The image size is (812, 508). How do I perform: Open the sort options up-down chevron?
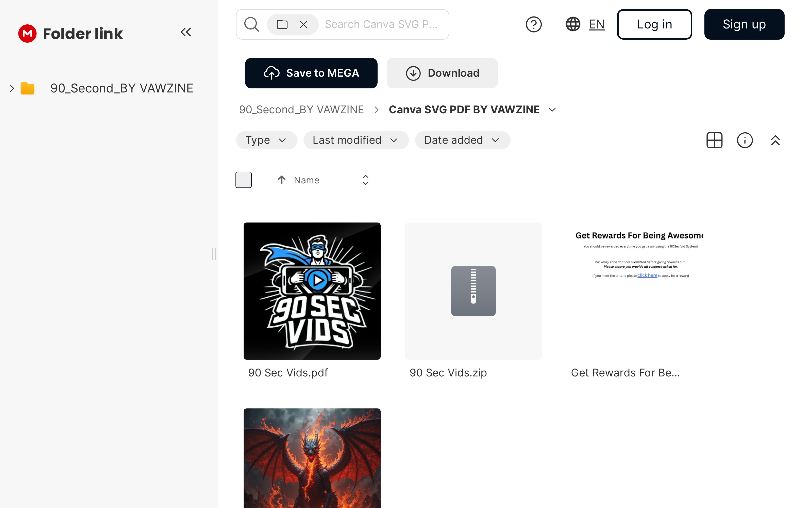[366, 180]
